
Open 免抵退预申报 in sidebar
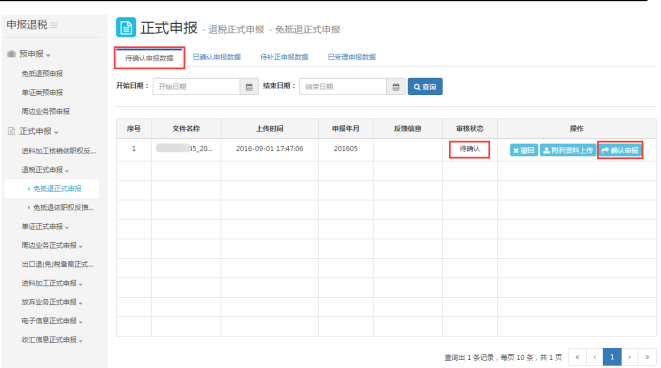(x=42, y=73)
